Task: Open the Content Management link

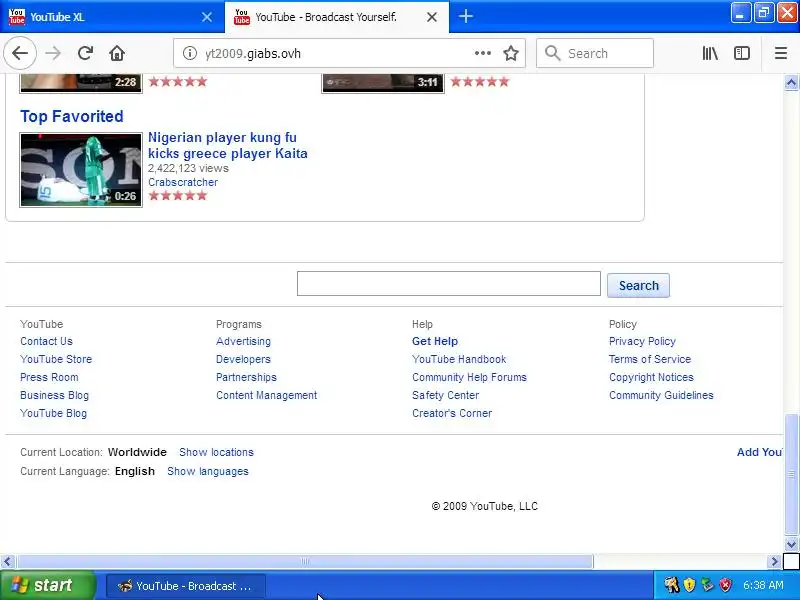Action: (x=266, y=395)
